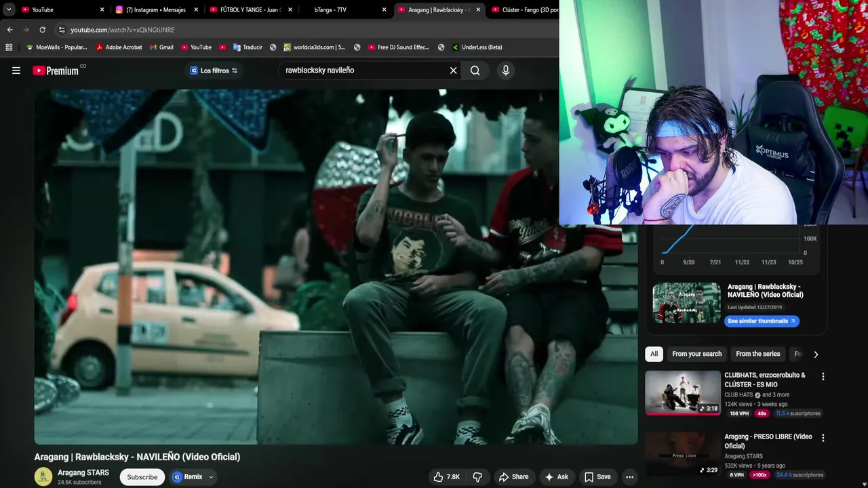The height and width of the screenshot is (488, 868).
Task: Click the forward navigation arrow
Action: click(26, 30)
